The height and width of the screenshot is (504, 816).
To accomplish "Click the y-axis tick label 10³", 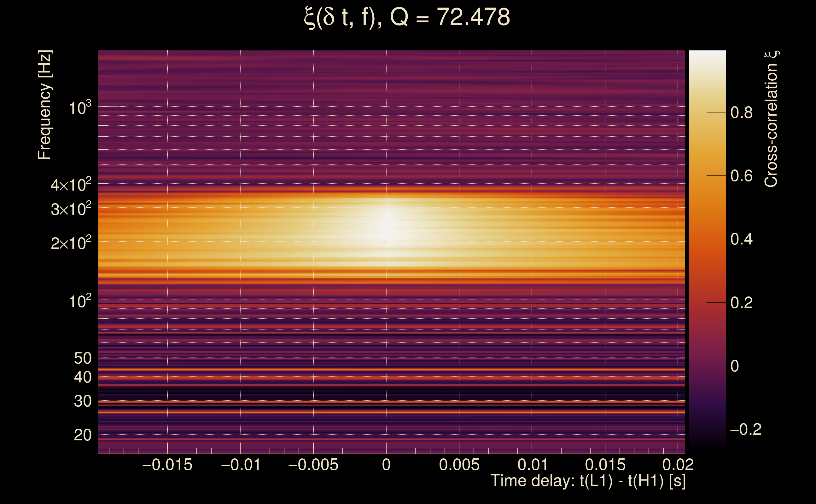I will [x=79, y=108].
